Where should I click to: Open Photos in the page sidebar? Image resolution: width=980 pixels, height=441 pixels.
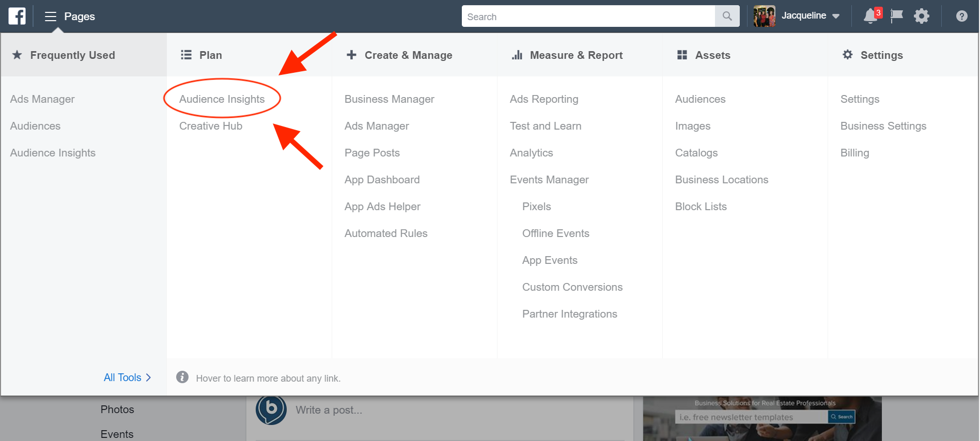[x=117, y=409]
